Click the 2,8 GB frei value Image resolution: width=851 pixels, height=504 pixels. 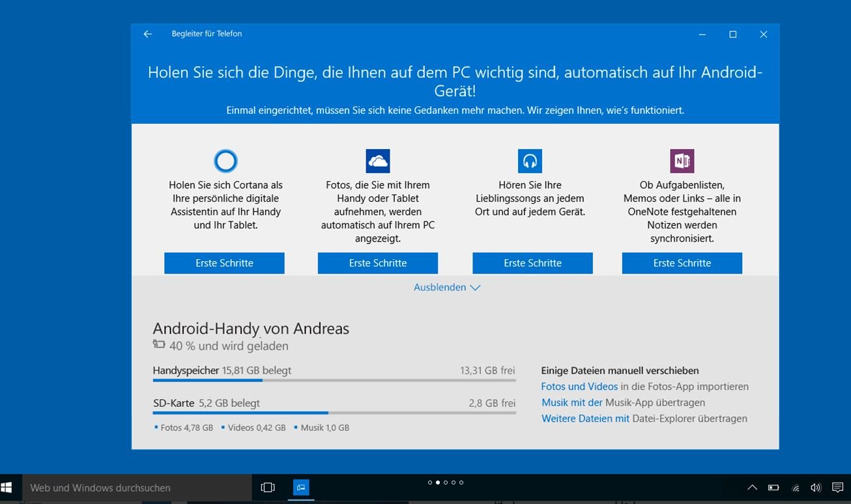492,403
